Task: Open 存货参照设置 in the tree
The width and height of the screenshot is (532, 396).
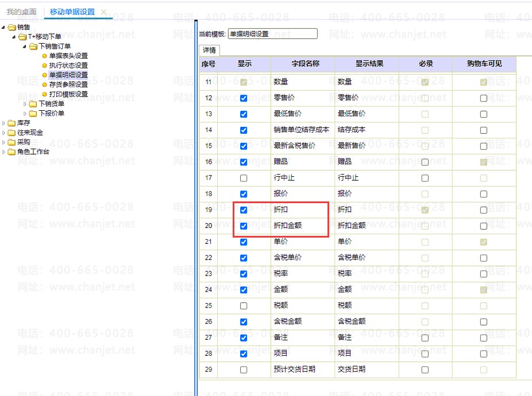Action: [x=68, y=84]
